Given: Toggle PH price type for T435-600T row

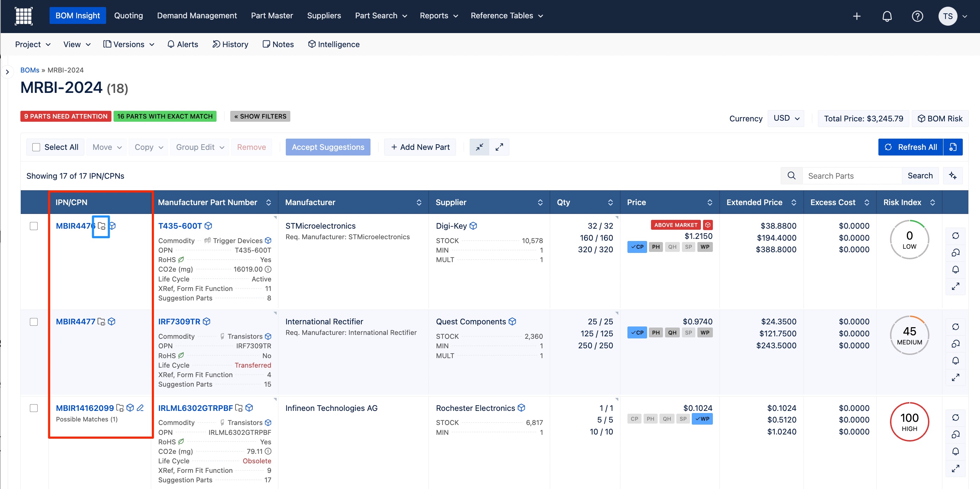Looking at the screenshot, I should pos(656,247).
